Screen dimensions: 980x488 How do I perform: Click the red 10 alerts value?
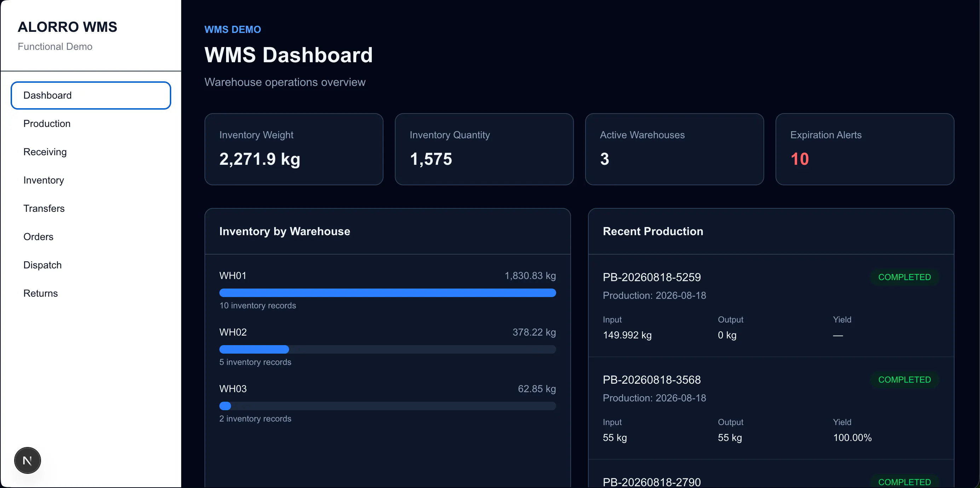[800, 159]
